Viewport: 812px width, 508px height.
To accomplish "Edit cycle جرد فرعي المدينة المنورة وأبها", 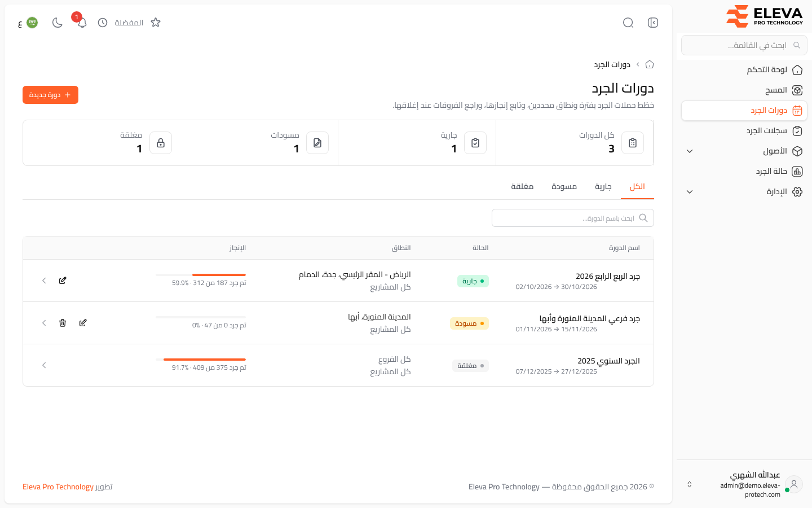I will coord(83,323).
